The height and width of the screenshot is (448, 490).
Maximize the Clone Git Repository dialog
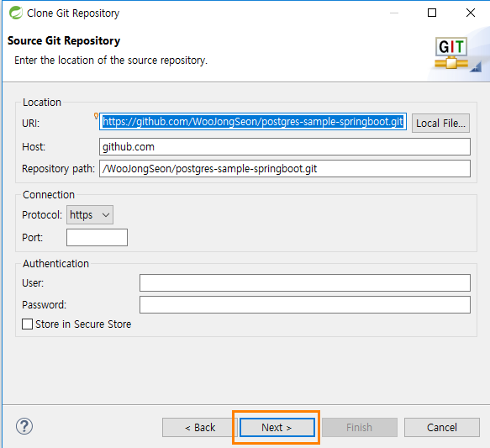[x=432, y=13]
